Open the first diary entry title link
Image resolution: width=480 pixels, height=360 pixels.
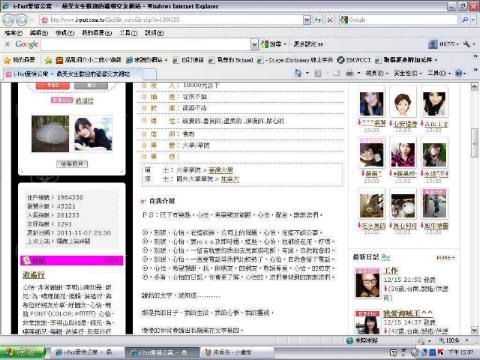pyautogui.click(x=390, y=270)
